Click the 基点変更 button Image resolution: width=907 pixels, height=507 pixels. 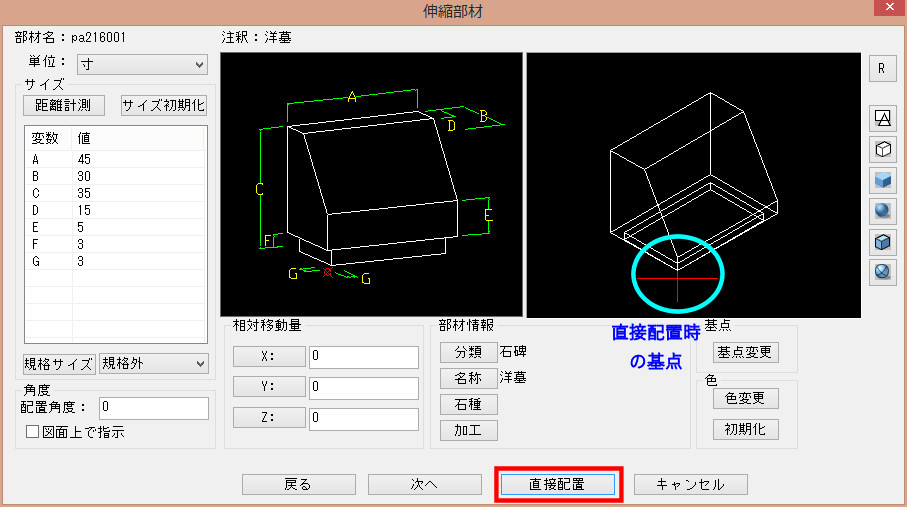745,352
